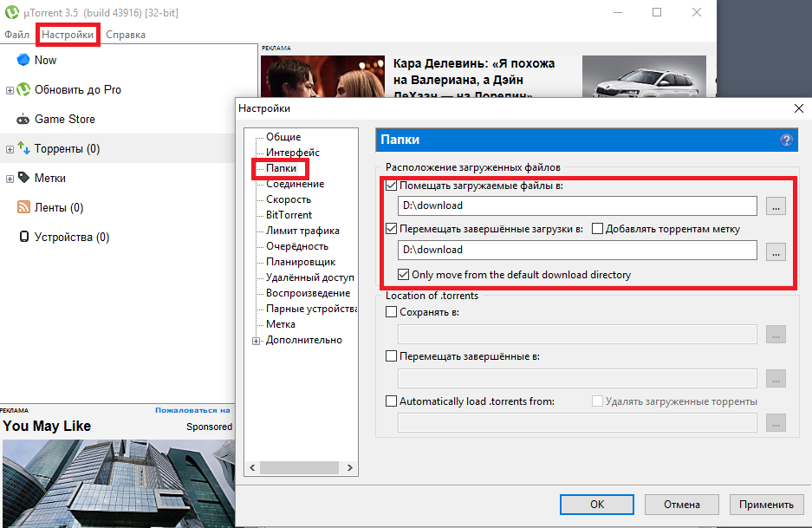Open the 'Настройки' menu
The image size is (812, 528).
pos(68,35)
